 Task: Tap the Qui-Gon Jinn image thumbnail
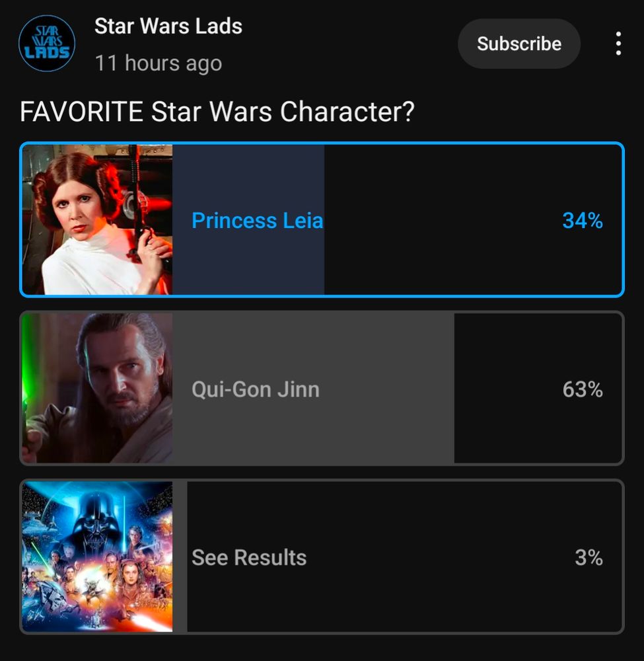97,388
